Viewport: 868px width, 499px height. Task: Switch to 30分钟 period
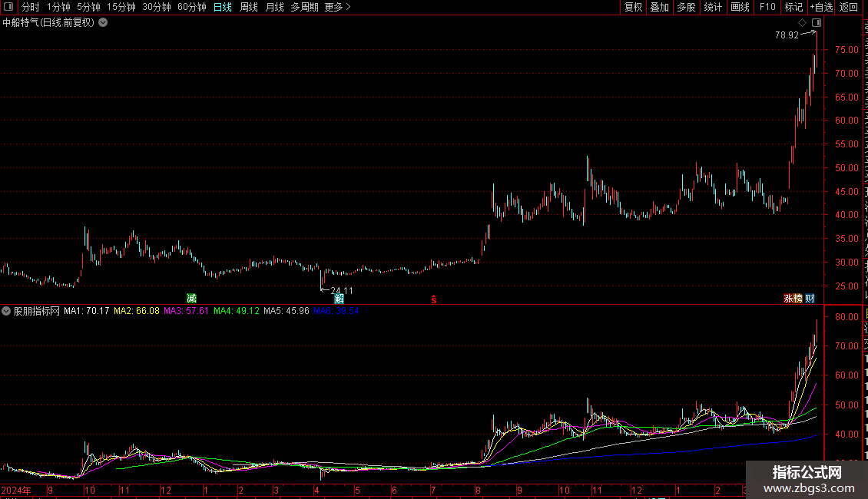pos(157,7)
